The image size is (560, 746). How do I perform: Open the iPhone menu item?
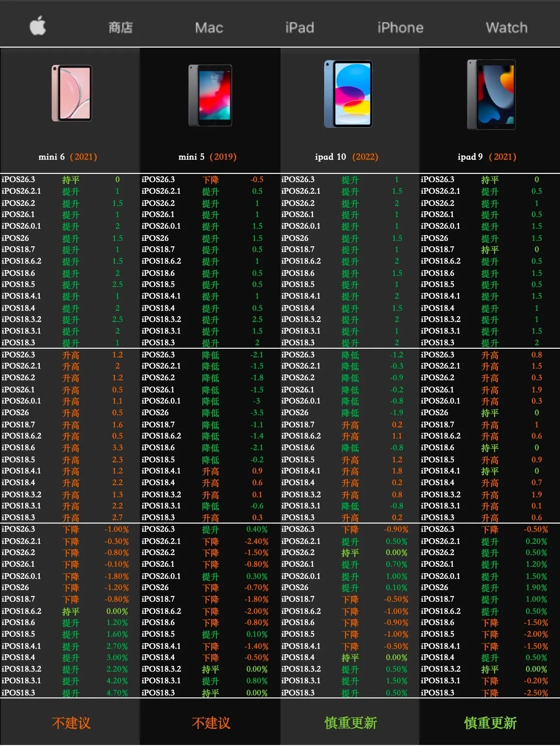click(400, 28)
